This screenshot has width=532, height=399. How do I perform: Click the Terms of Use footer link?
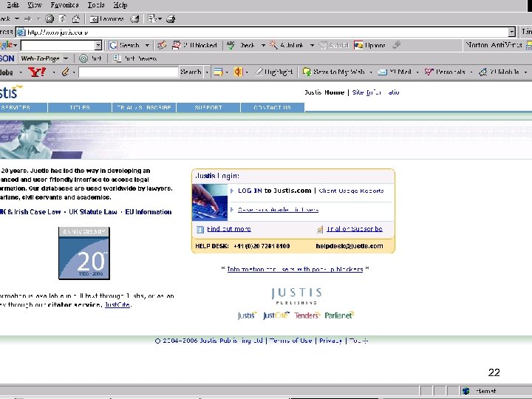click(291, 341)
